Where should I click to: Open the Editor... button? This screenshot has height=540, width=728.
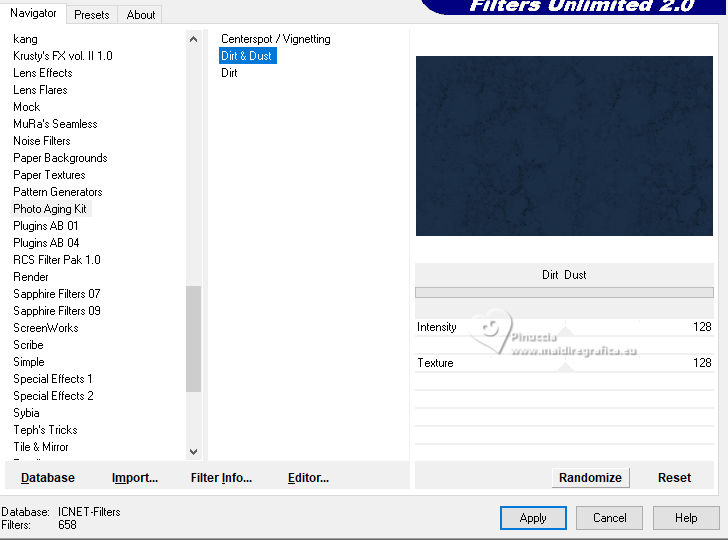(308, 478)
